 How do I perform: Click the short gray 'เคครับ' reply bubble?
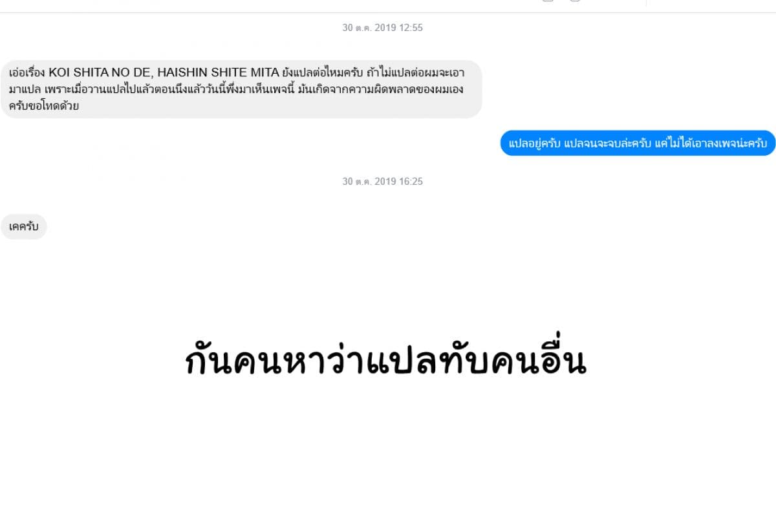(x=24, y=227)
